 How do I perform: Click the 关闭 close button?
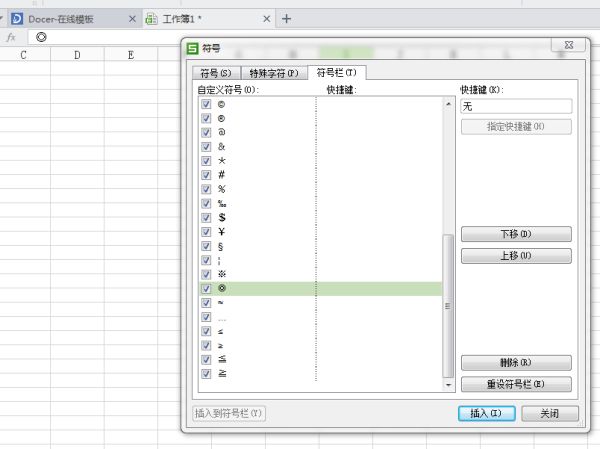coord(549,413)
